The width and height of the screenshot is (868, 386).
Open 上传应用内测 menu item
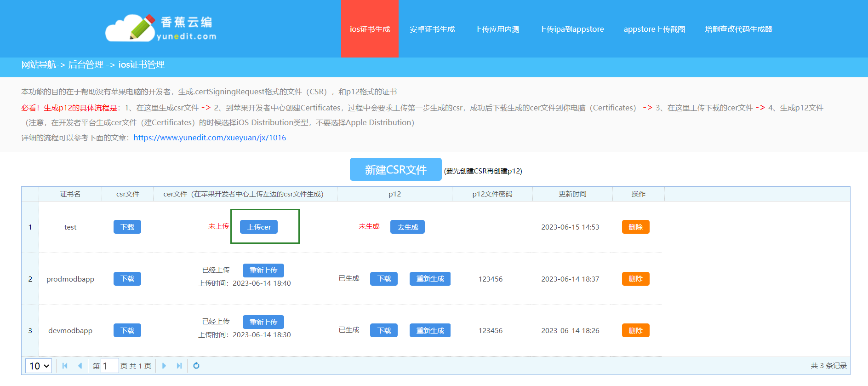tap(497, 29)
